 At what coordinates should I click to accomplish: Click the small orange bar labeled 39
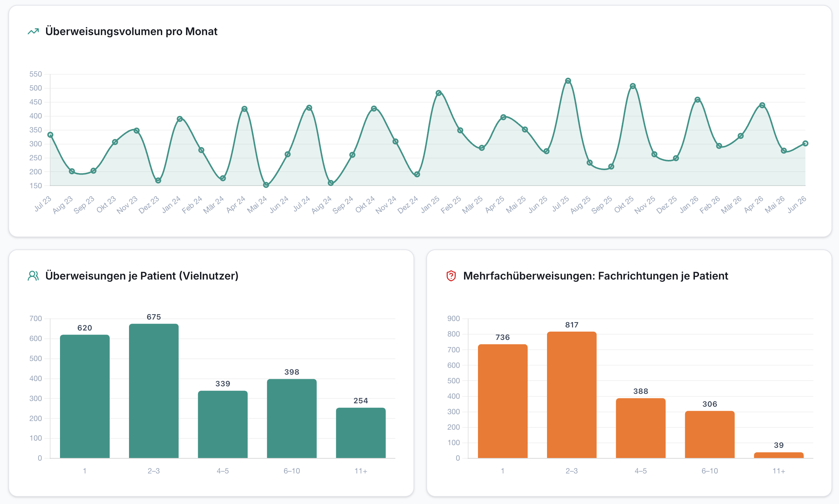point(779,455)
